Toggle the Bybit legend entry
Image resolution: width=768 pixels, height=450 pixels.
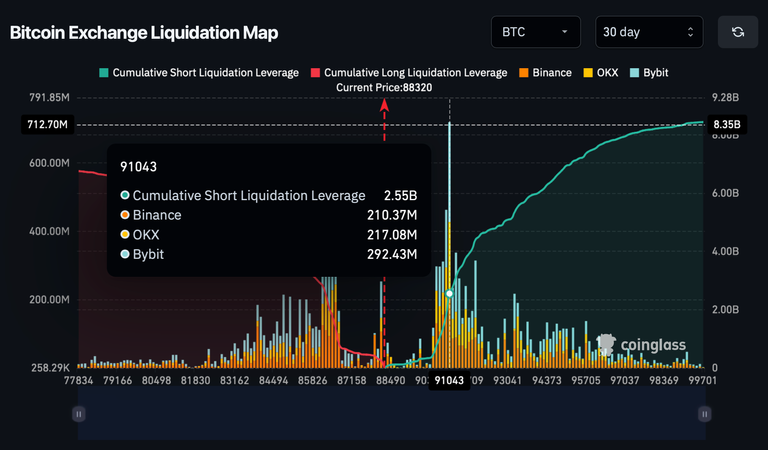coord(650,73)
